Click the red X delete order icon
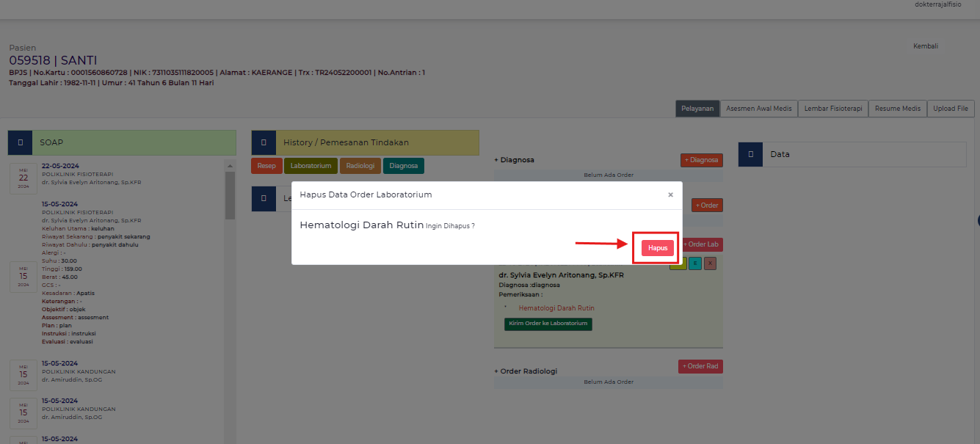The height and width of the screenshot is (444, 980). pos(710,263)
